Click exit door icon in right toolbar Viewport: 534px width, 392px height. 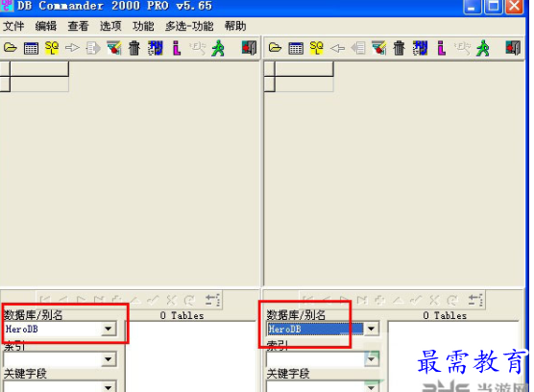[513, 48]
